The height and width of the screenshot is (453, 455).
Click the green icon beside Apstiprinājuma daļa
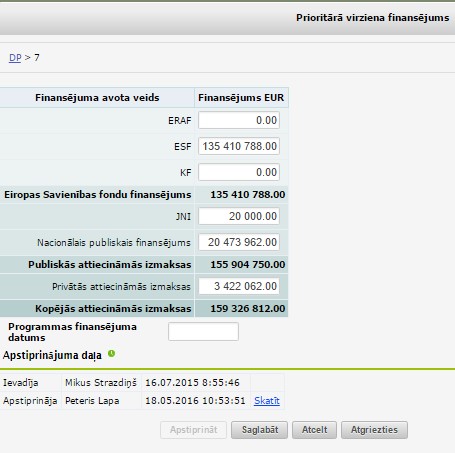click(x=111, y=354)
